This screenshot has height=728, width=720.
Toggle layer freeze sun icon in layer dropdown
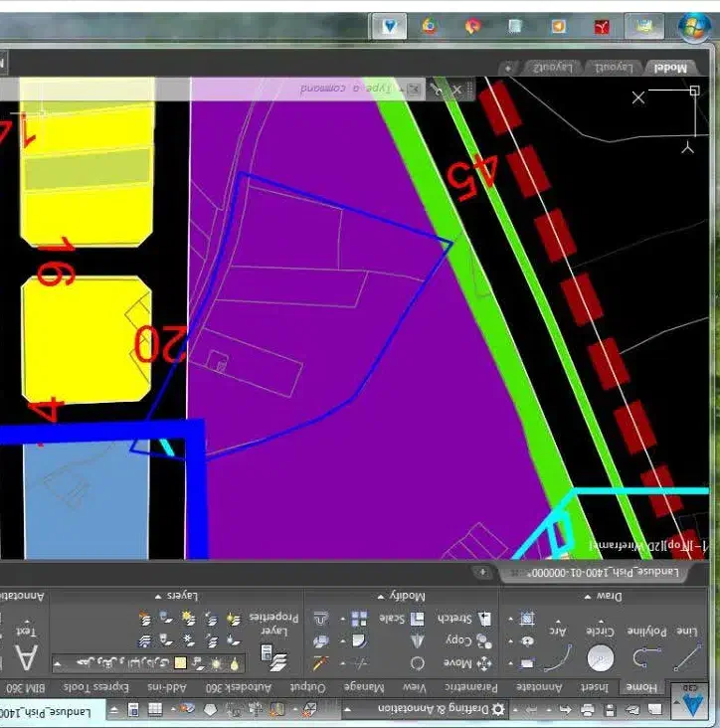[217, 663]
